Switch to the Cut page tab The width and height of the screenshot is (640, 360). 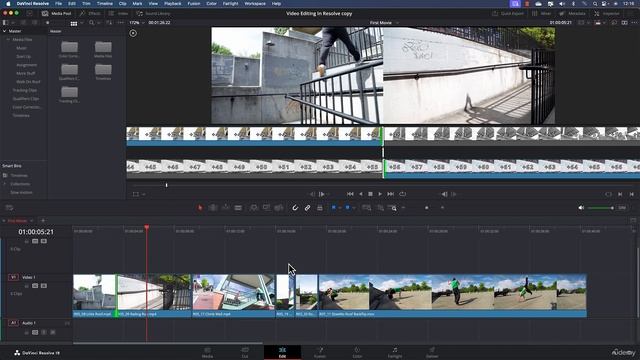point(245,353)
